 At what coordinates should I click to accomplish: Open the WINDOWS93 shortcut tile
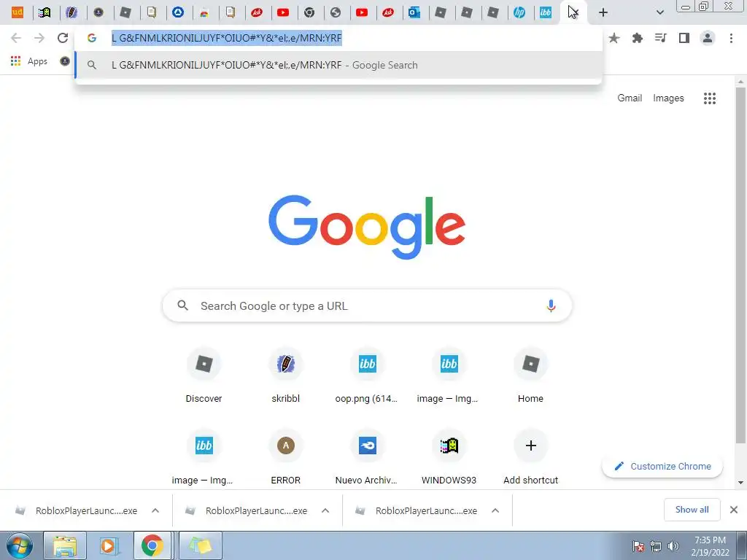(x=449, y=457)
